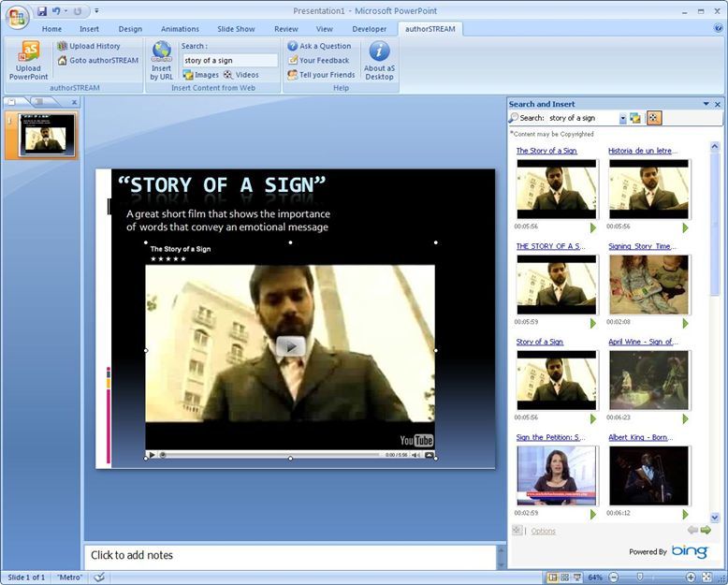Click the Ask a Question button
Viewport: 728px width, 585px height.
click(x=319, y=46)
